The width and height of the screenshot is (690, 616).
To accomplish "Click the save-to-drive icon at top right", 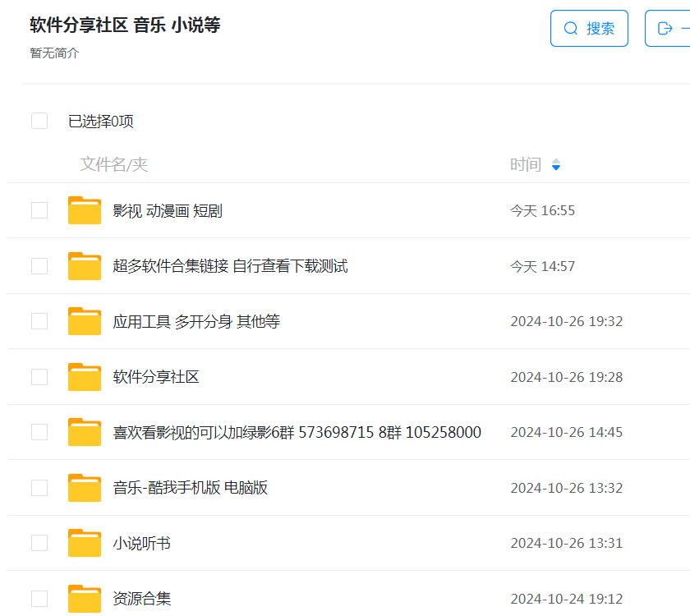I will point(667,27).
